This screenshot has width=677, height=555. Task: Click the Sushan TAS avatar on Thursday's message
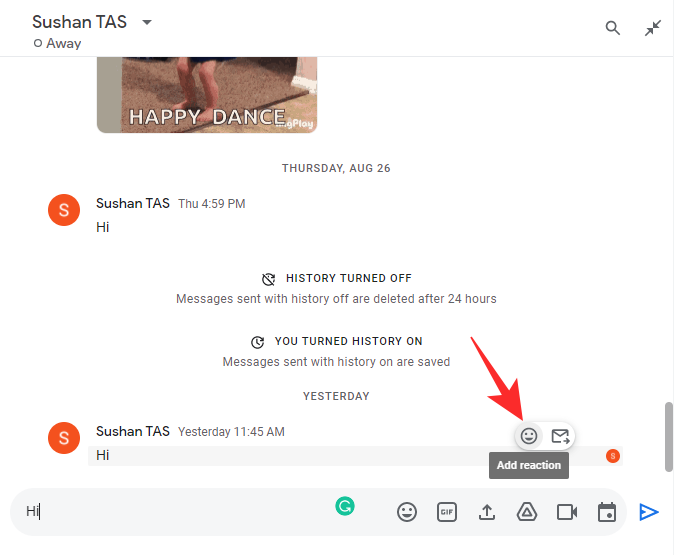64,210
